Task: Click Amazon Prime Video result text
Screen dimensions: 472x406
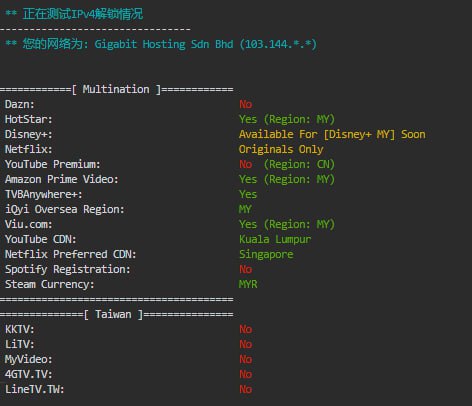Action: tap(287, 179)
